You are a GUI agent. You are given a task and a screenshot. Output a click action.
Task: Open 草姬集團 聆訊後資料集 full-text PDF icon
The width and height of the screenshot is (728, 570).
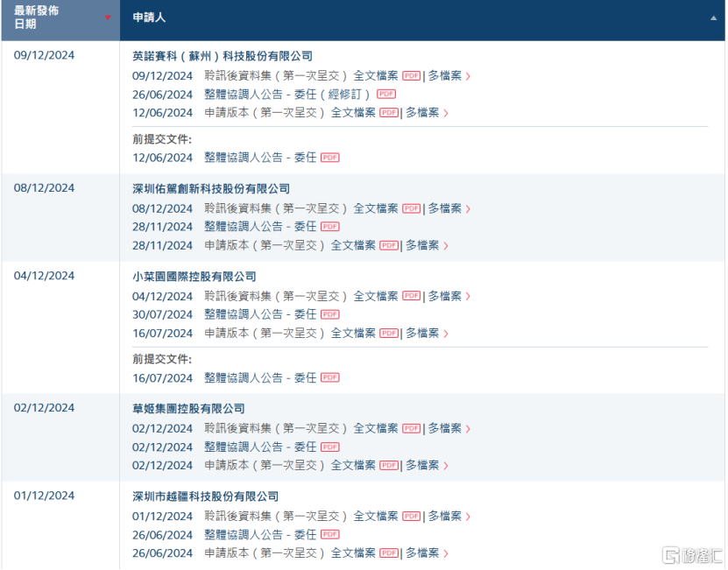412,428
